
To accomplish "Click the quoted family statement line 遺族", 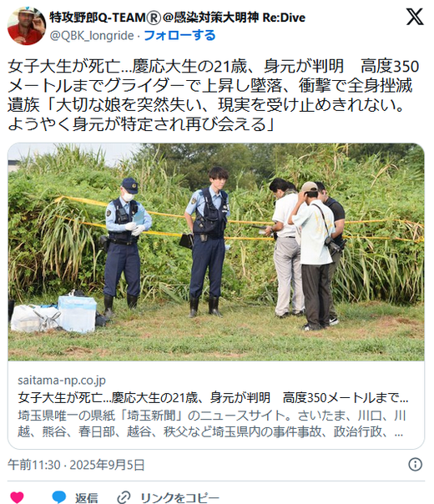I will point(206,105).
